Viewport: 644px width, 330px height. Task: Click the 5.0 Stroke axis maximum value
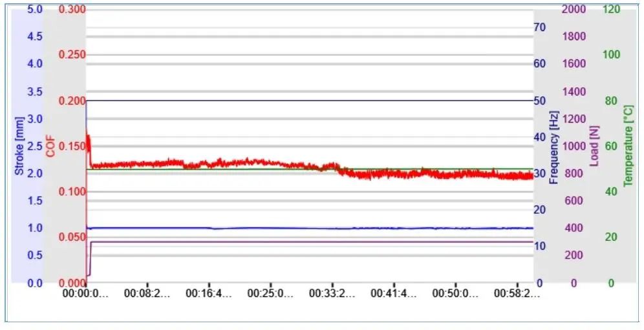[35, 9]
